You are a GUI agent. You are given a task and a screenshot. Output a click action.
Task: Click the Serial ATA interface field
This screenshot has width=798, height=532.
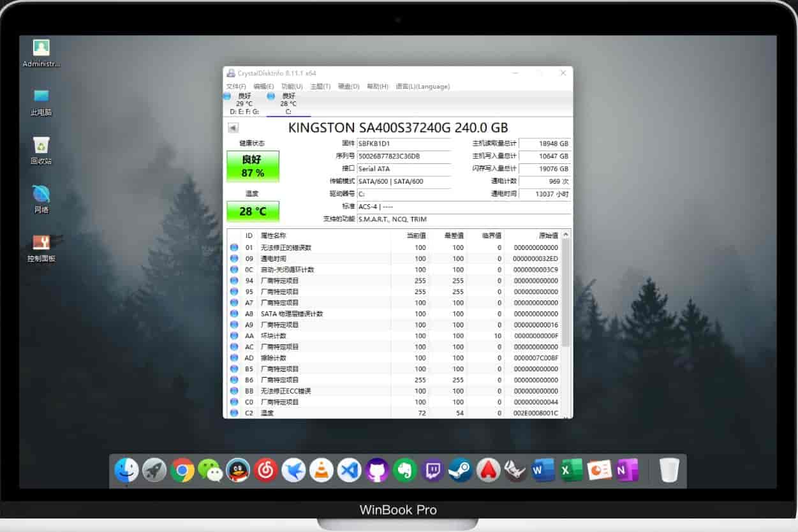coord(403,169)
